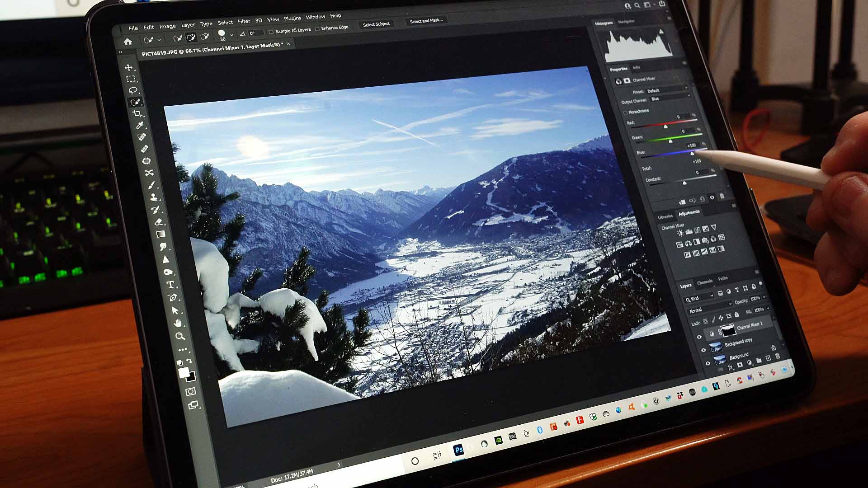The height and width of the screenshot is (488, 868).
Task: Select the Zoom tool
Action: tap(180, 336)
